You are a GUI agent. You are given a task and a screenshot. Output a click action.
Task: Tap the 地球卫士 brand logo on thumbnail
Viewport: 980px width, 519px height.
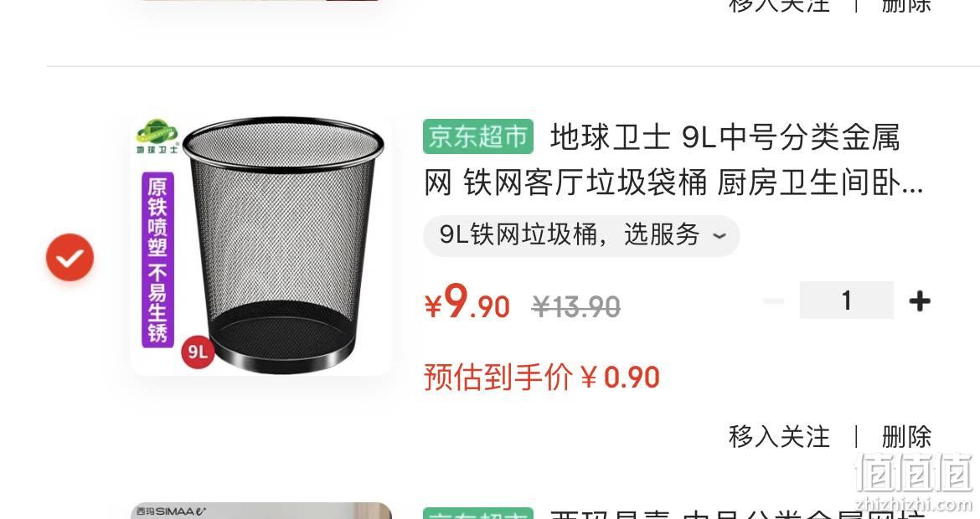point(157,136)
